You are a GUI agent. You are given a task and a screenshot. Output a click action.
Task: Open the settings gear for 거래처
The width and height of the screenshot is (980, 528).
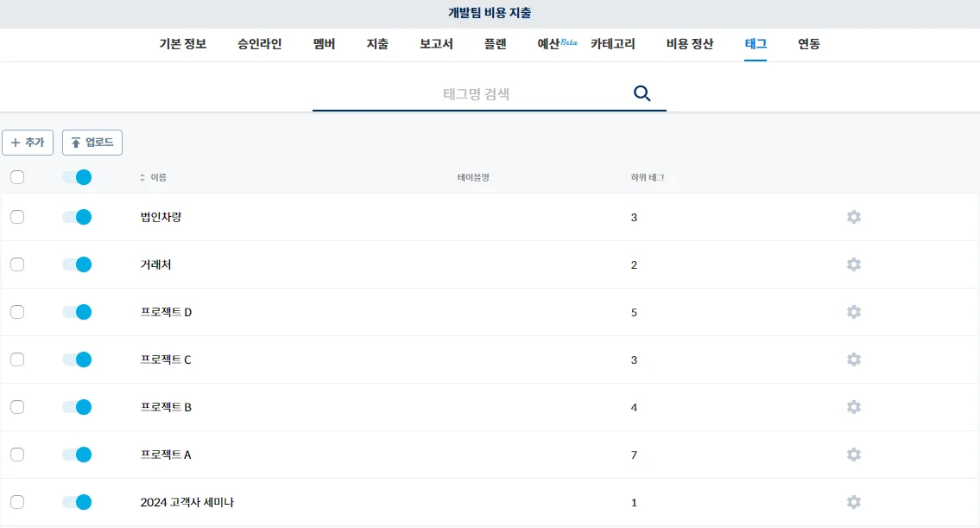click(853, 264)
